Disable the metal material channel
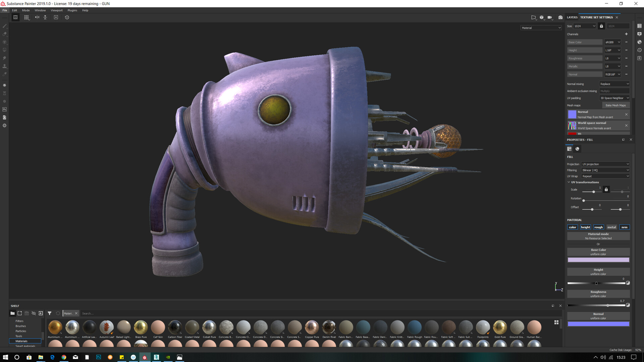Viewport: 644px width, 362px height. click(611, 227)
